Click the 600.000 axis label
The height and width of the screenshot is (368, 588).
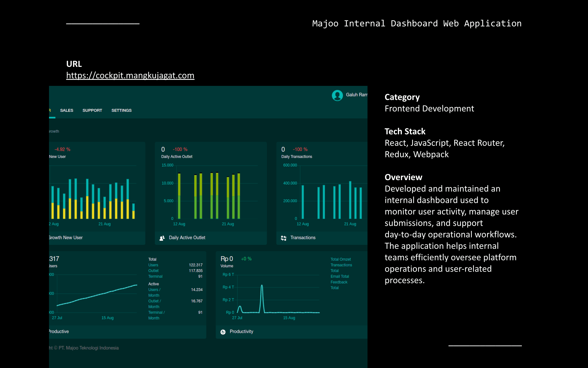tap(290, 165)
